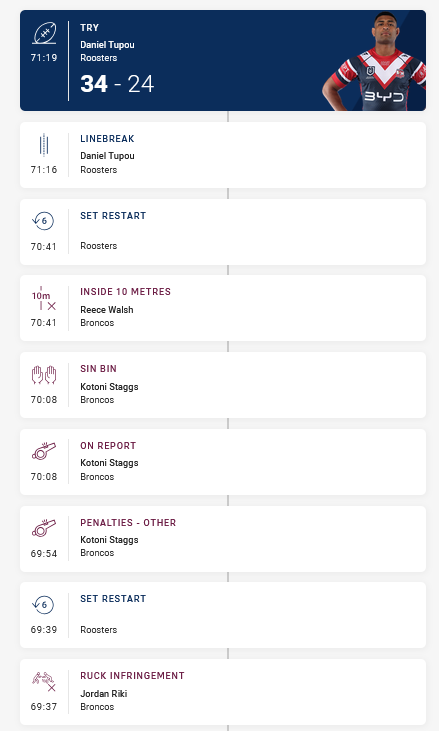439x731 pixels.
Task: Click the set restart icon at 69:39
Action: [x=43, y=605]
